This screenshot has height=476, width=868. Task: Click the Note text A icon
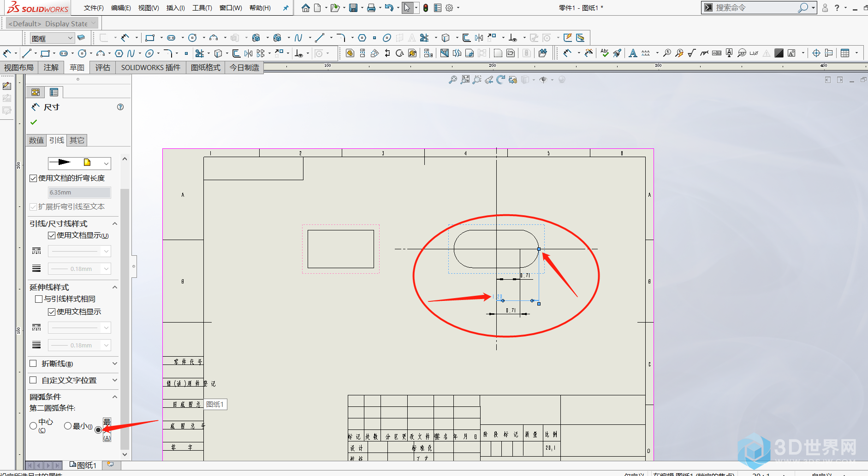click(x=633, y=53)
